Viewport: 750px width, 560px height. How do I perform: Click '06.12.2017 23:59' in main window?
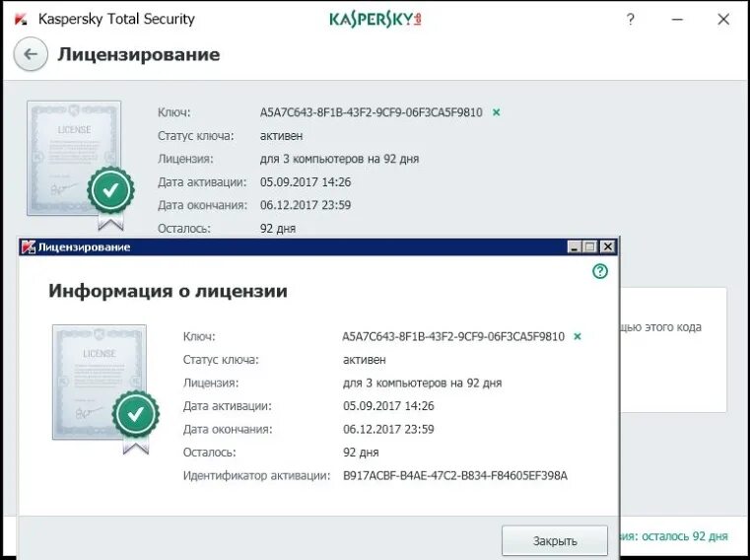pyautogui.click(x=306, y=205)
